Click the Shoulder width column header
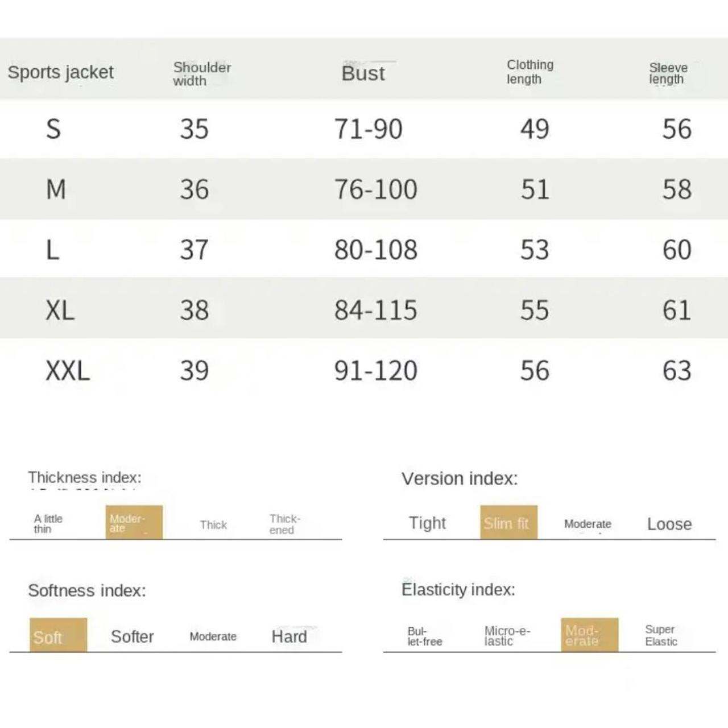 202,74
